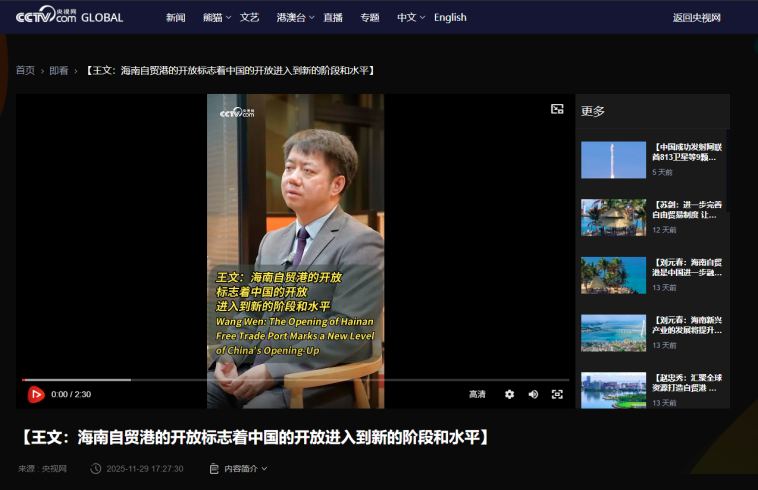Open the 文艺 menu item

coord(249,17)
